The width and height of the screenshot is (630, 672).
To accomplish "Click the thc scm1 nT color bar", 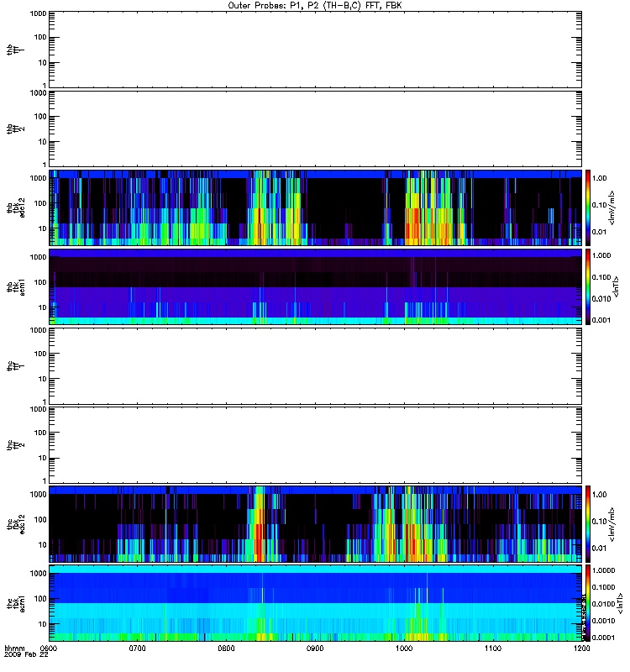I will [588, 603].
